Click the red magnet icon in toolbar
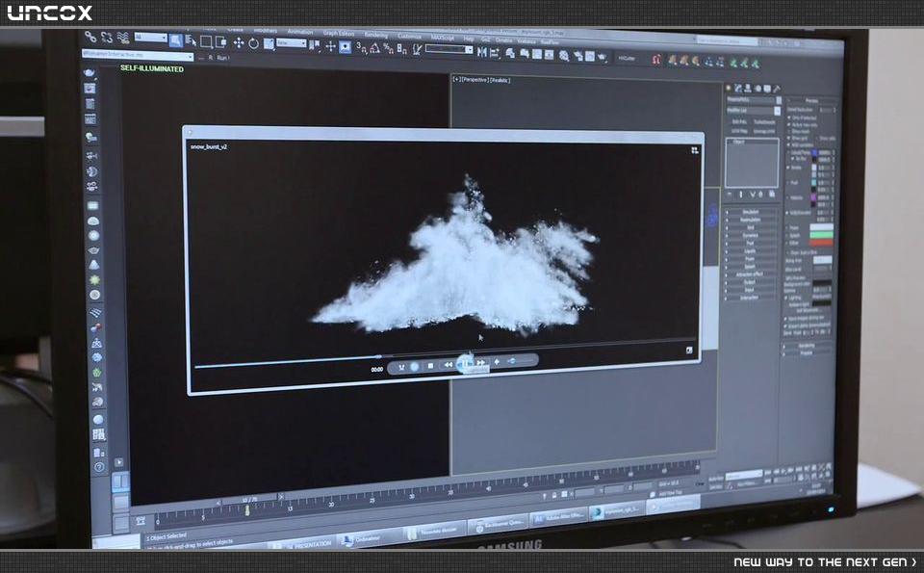Image resolution: width=924 pixels, height=573 pixels. coord(656,60)
